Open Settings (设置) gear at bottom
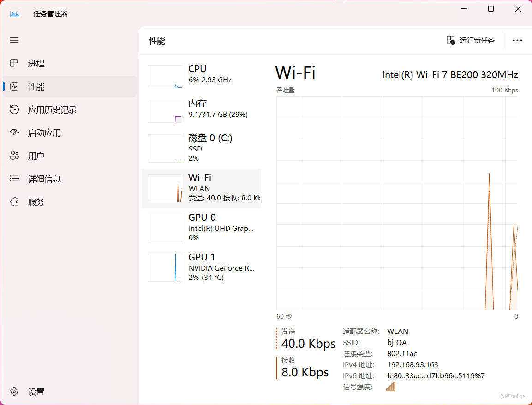The height and width of the screenshot is (405, 532). [14, 392]
